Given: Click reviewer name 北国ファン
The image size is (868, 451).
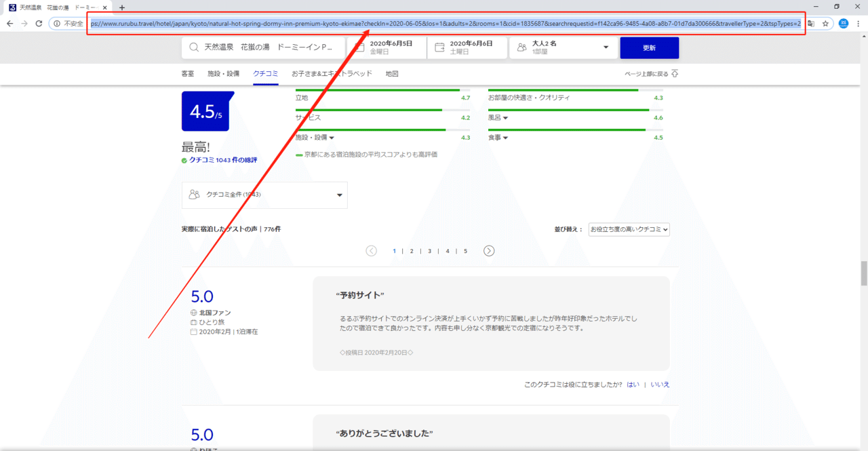Looking at the screenshot, I should [x=215, y=313].
